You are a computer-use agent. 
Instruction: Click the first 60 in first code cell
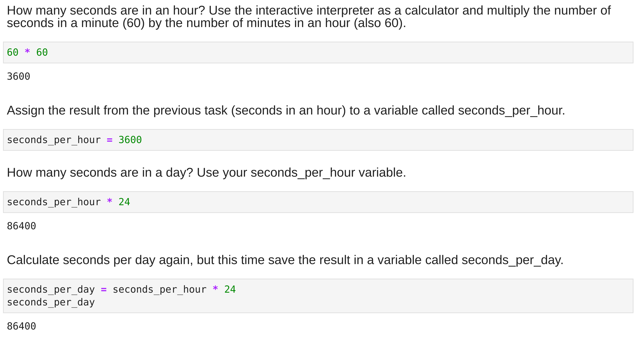pos(13,52)
